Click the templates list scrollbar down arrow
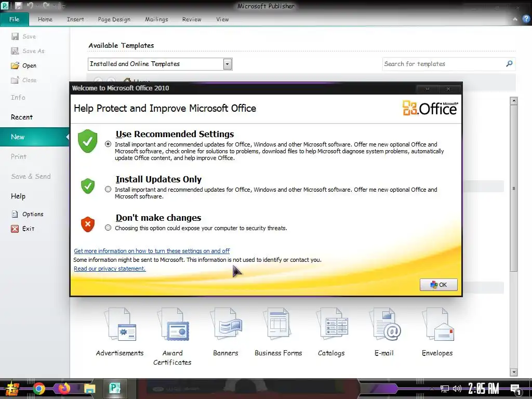This screenshot has width=532, height=399. click(x=514, y=372)
